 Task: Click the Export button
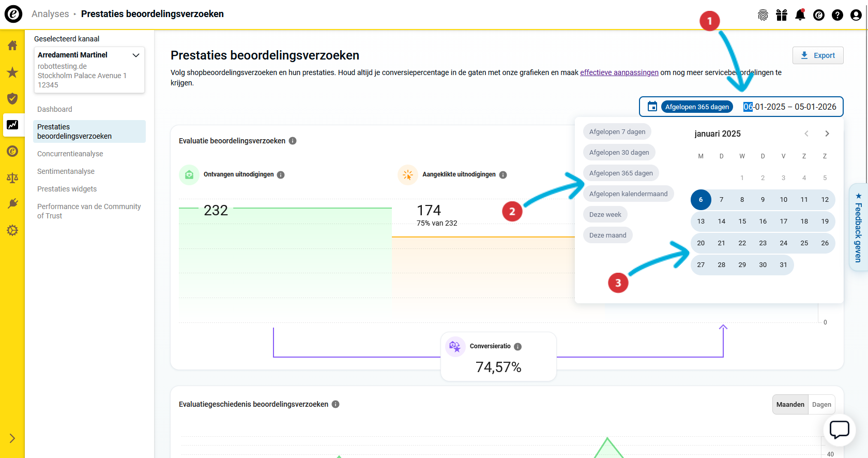817,55
